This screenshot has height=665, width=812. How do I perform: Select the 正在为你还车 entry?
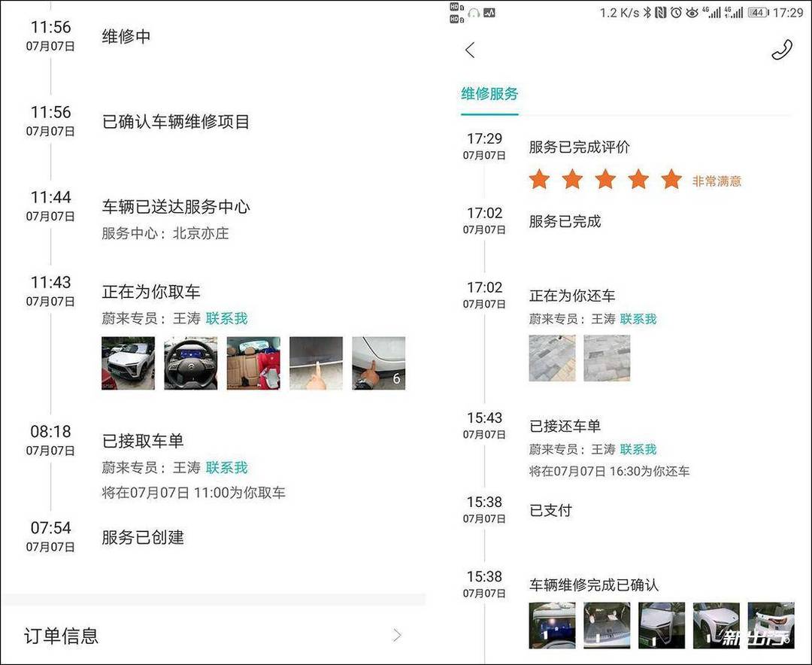pyautogui.click(x=572, y=296)
